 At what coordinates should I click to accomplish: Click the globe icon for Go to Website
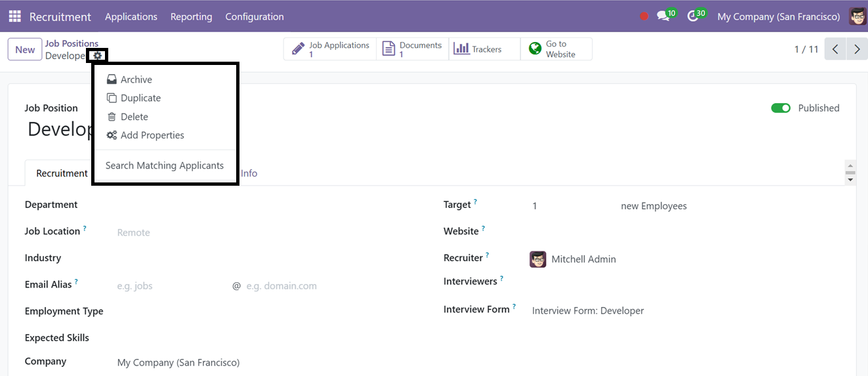point(535,49)
